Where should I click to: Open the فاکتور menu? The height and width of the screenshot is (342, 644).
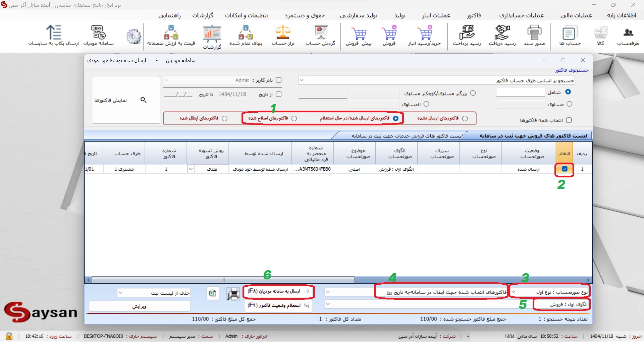(x=474, y=15)
